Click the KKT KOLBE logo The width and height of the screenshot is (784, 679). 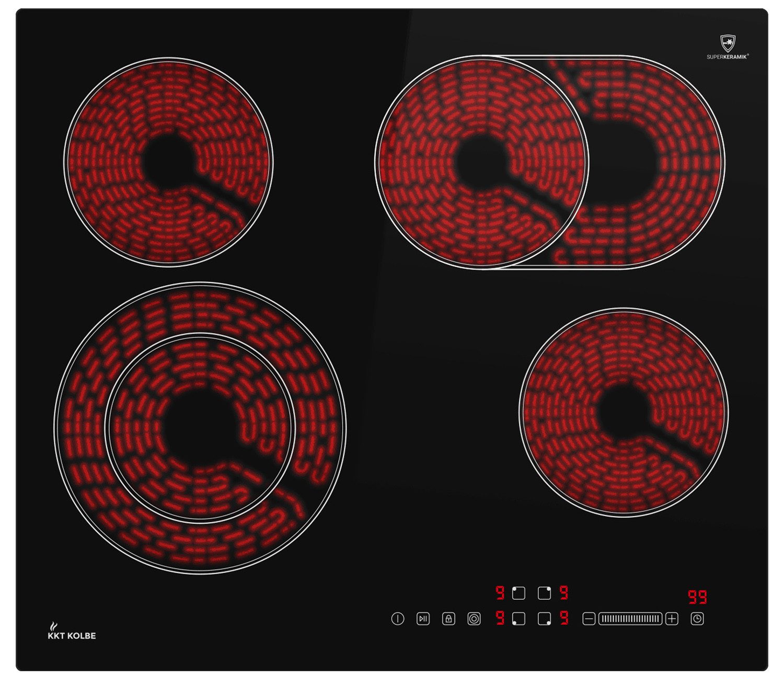tap(72, 631)
